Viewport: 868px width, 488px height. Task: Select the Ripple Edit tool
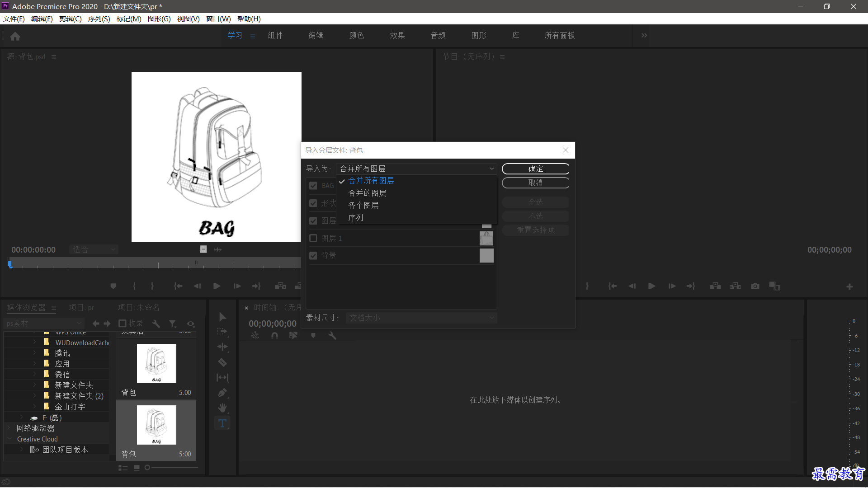222,347
